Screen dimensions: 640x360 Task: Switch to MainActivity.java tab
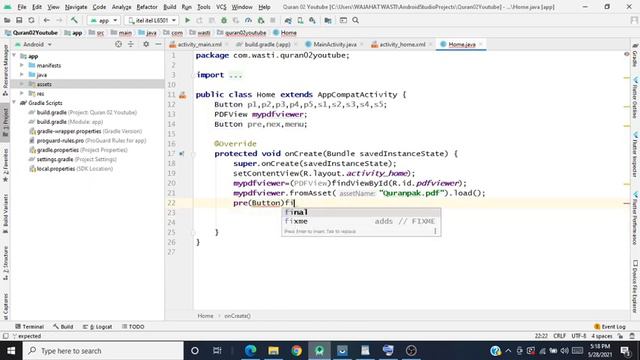(335, 44)
